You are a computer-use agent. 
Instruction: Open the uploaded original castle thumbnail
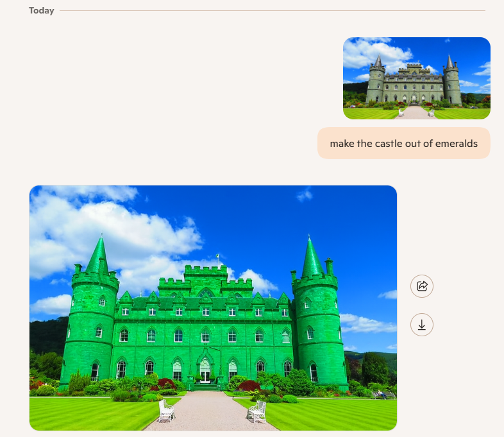(416, 78)
